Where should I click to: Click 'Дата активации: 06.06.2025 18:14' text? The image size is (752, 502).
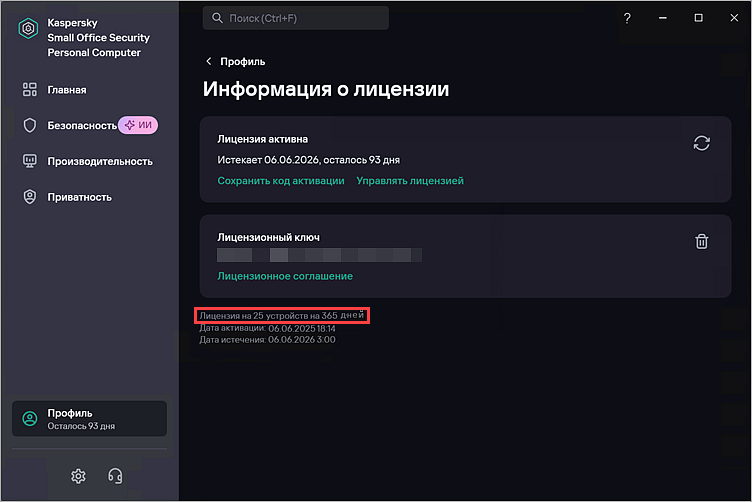click(x=267, y=328)
